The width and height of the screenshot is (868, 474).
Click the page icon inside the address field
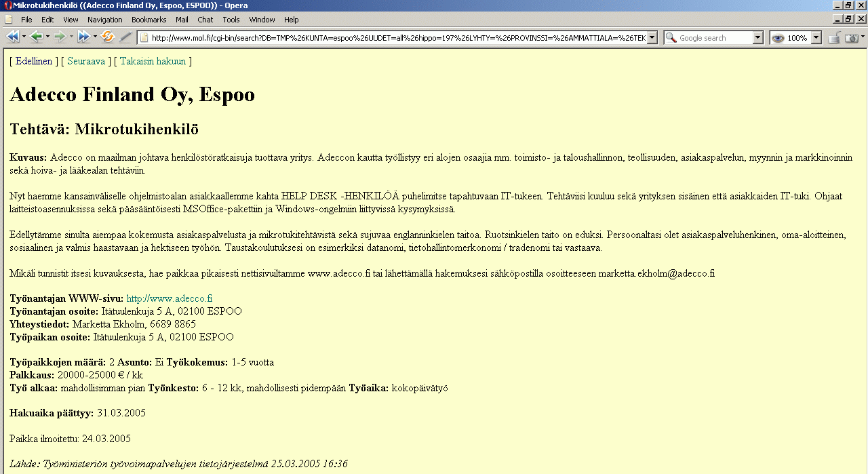tap(144, 38)
